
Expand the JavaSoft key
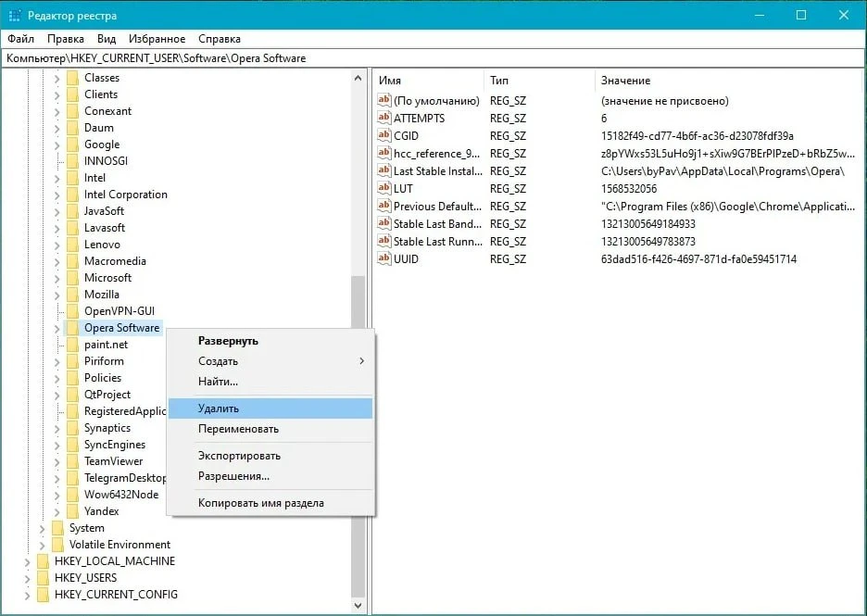pos(57,212)
